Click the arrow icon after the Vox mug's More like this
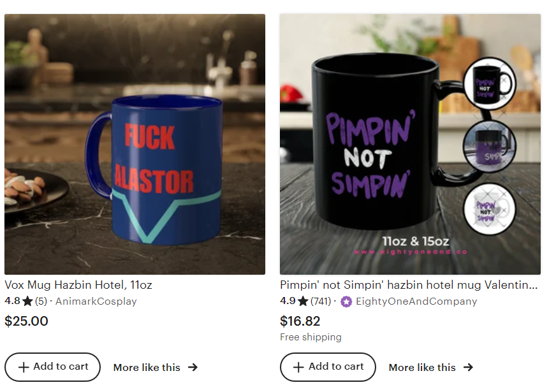Image resolution: width=556 pixels, height=392 pixels. (x=193, y=367)
